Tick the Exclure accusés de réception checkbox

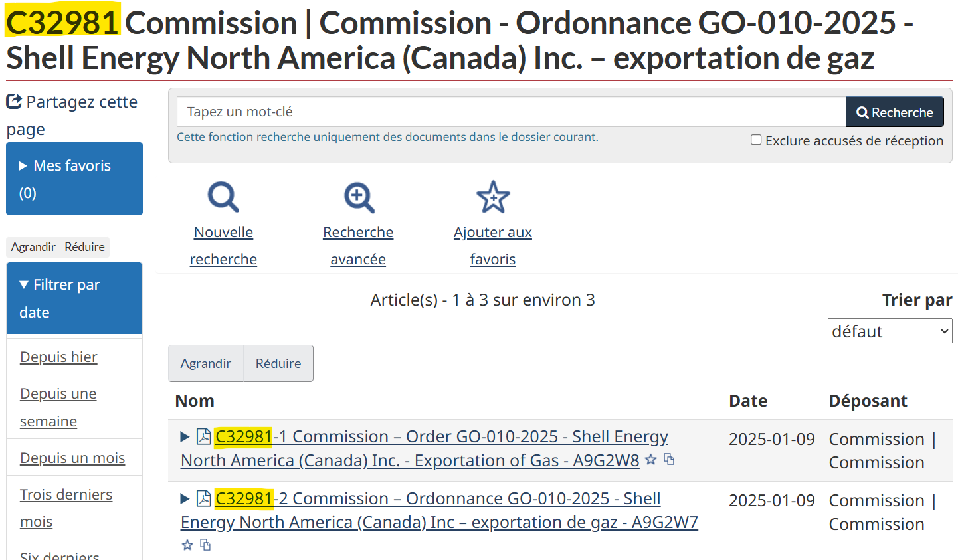coord(756,140)
